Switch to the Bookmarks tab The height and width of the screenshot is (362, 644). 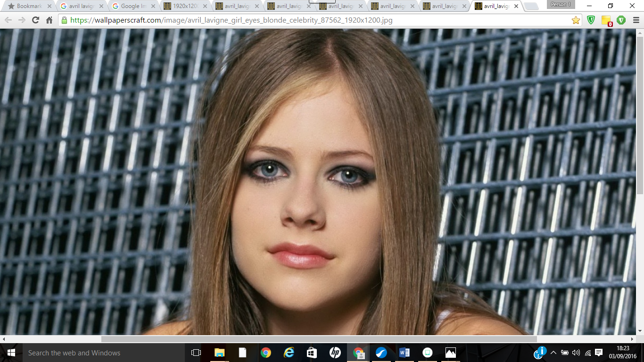28,6
